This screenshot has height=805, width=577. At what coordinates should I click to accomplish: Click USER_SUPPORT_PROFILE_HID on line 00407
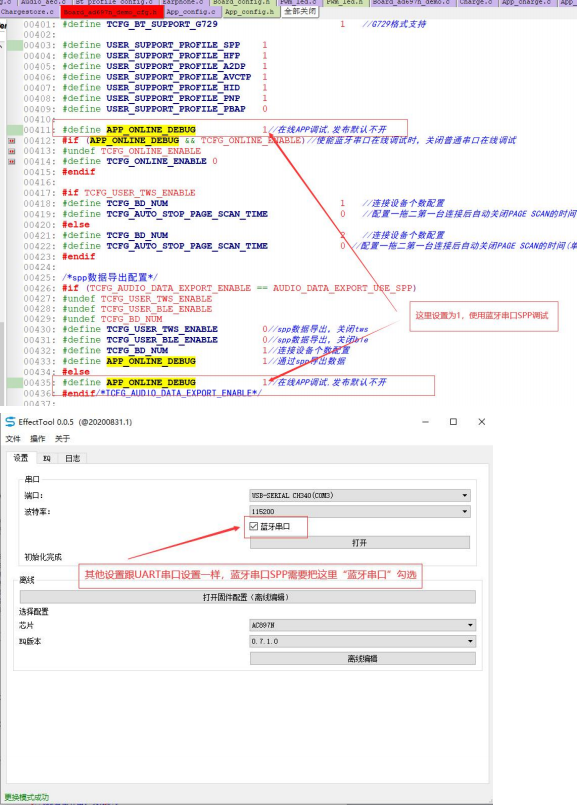point(173,88)
